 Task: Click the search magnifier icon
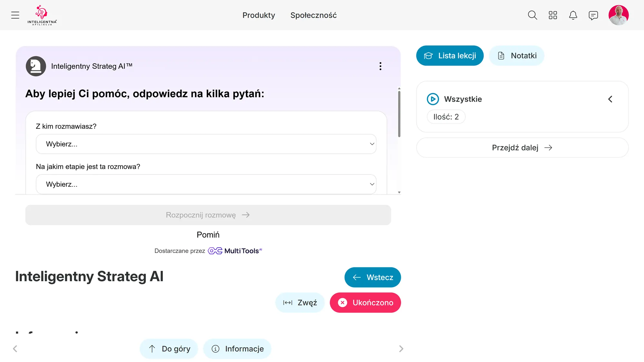(x=532, y=15)
